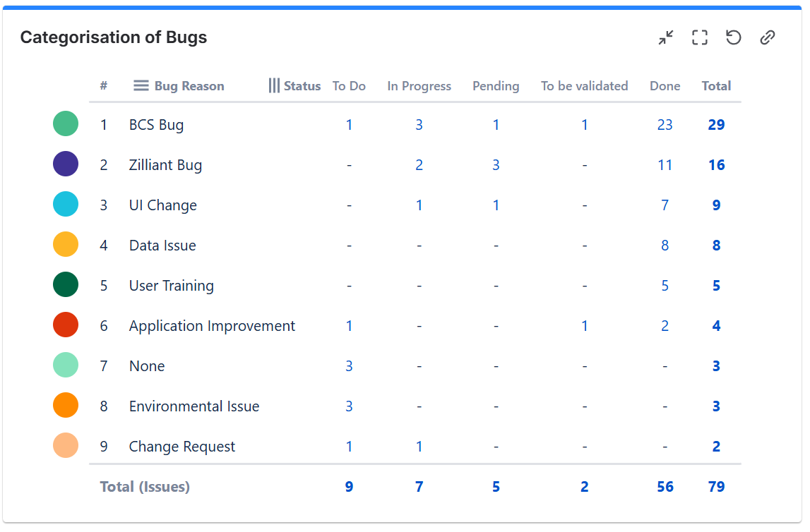Click the BCS Bug green color circle
The width and height of the screenshot is (810, 532).
[66, 124]
